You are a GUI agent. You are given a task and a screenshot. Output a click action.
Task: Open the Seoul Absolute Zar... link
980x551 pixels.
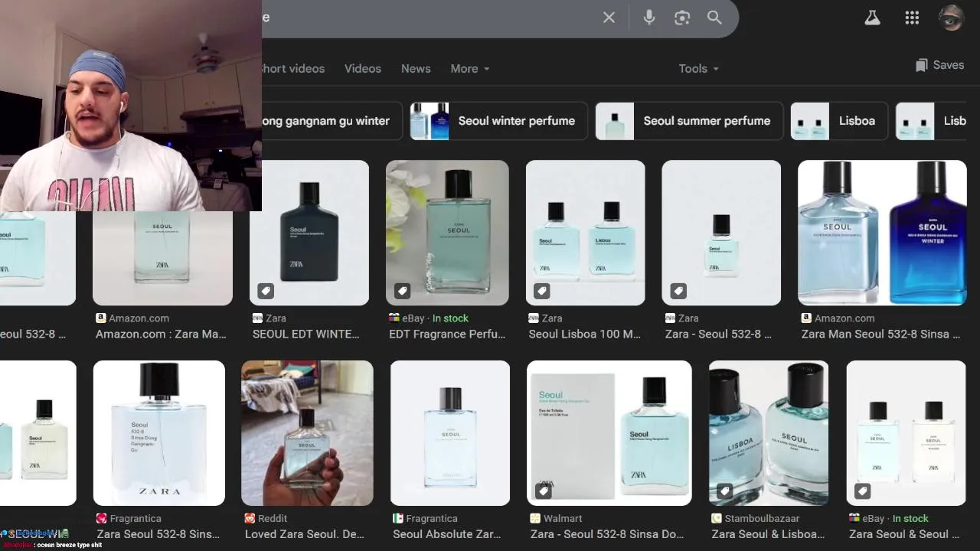click(447, 534)
